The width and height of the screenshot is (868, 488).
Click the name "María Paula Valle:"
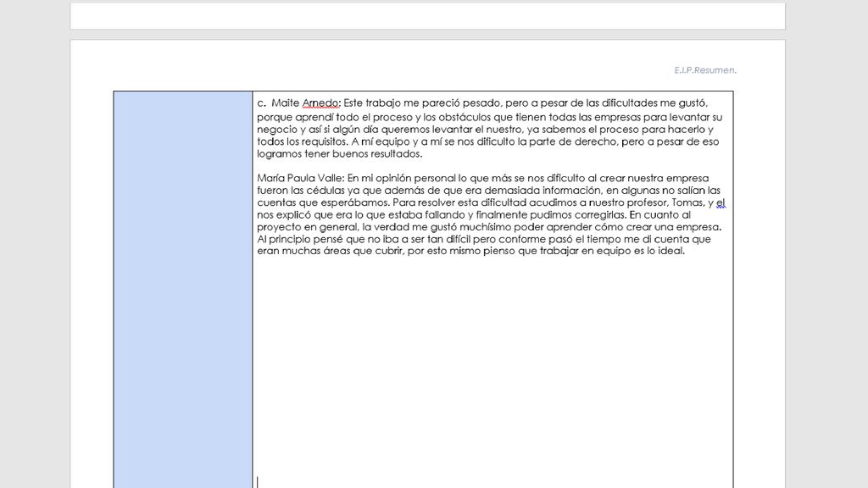click(301, 178)
